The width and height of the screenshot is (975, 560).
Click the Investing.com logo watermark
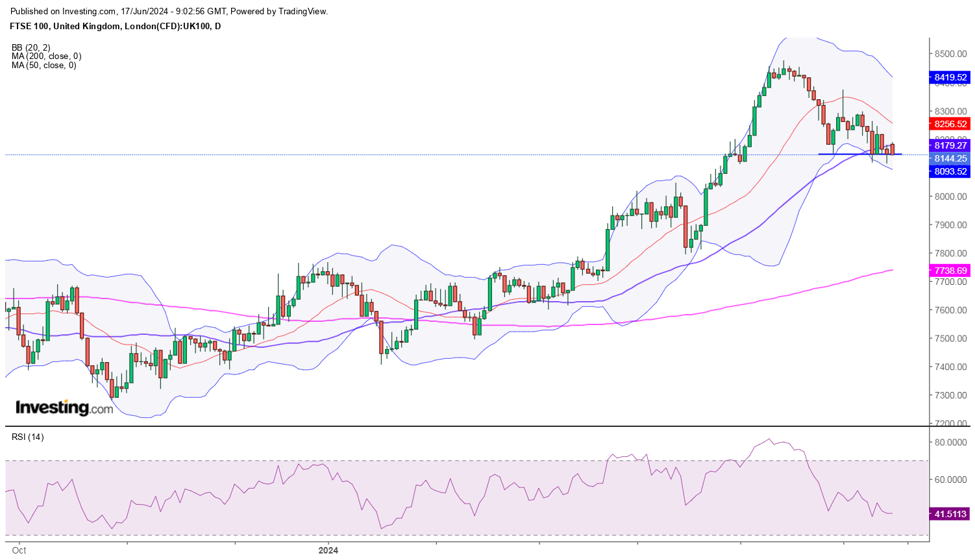pos(64,408)
